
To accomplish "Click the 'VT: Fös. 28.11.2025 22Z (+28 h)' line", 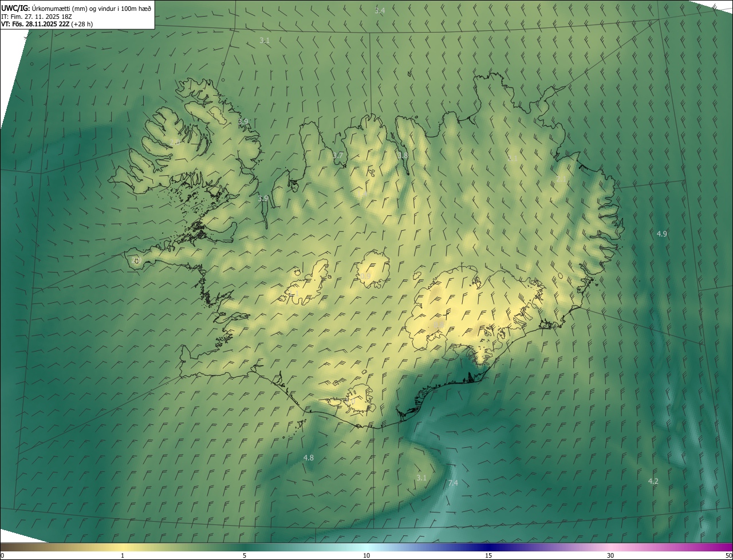I will pos(47,24).
